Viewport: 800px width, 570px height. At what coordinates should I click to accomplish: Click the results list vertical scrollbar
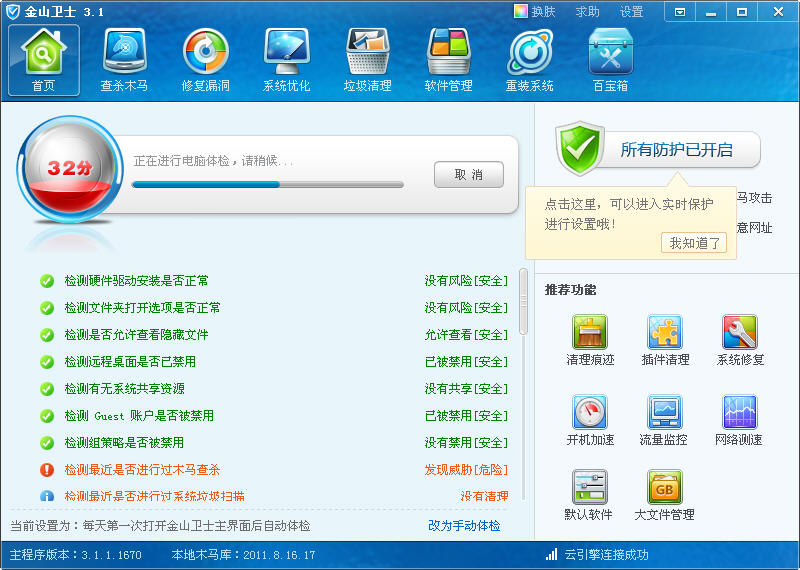[x=522, y=300]
